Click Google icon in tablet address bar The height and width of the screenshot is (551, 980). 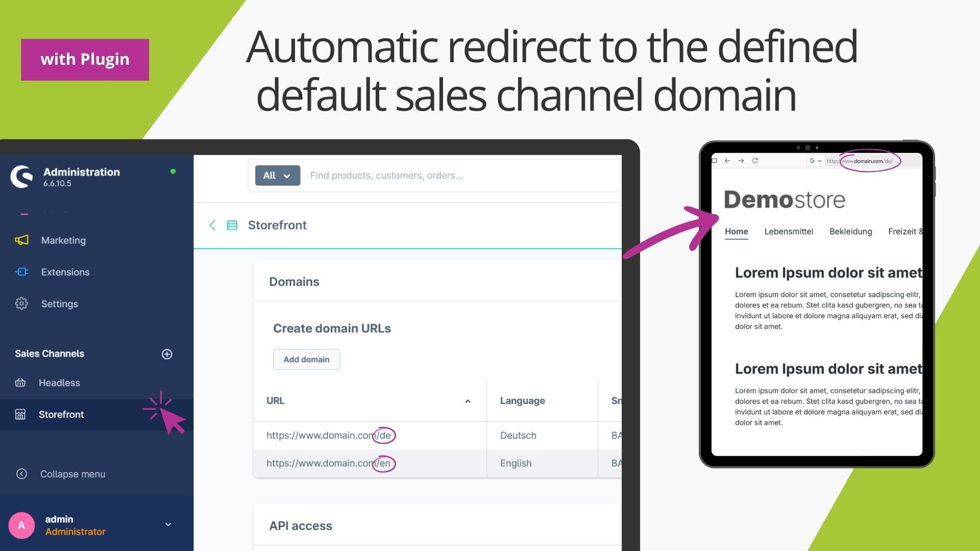(x=812, y=161)
